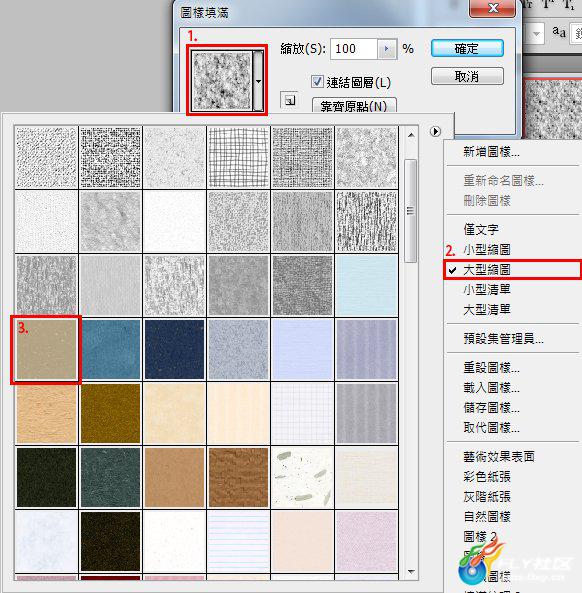
Task: Click the pattern list scroll-down arrow
Action: click(411, 571)
